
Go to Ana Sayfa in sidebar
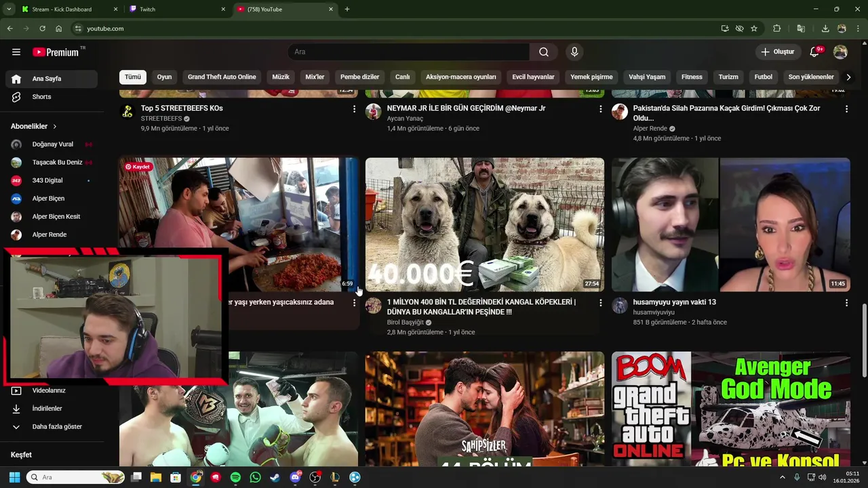coord(52,79)
